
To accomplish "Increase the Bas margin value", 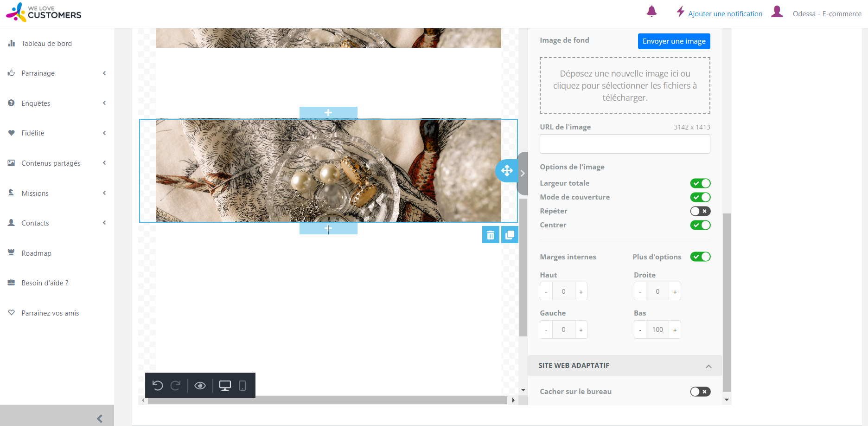I will click(675, 329).
